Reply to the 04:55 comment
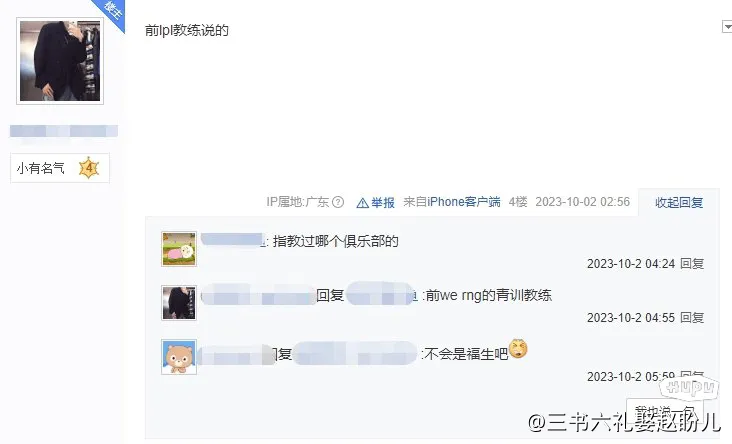The width and height of the screenshot is (732, 444). (692, 318)
